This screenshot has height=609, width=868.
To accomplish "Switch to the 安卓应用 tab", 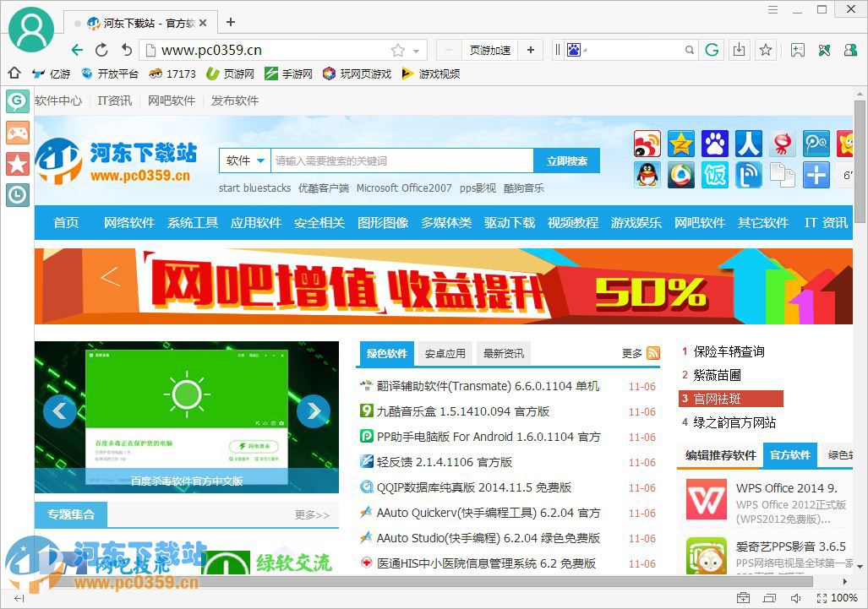I will [x=445, y=353].
